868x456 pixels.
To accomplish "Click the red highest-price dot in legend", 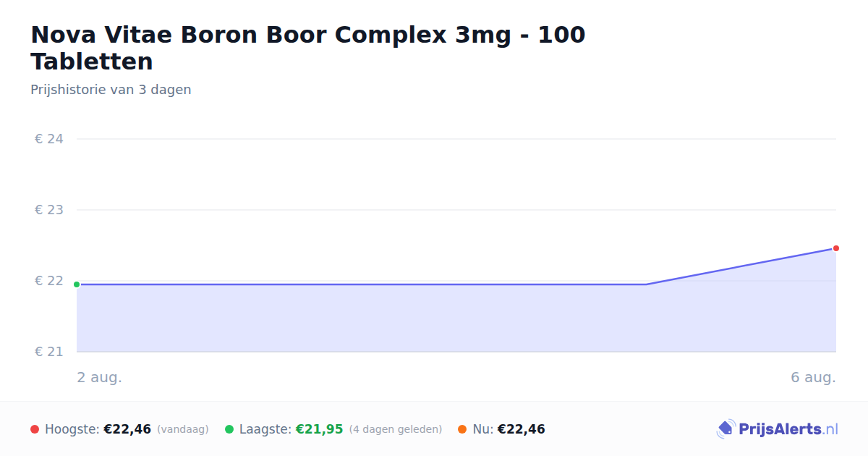I will point(35,429).
